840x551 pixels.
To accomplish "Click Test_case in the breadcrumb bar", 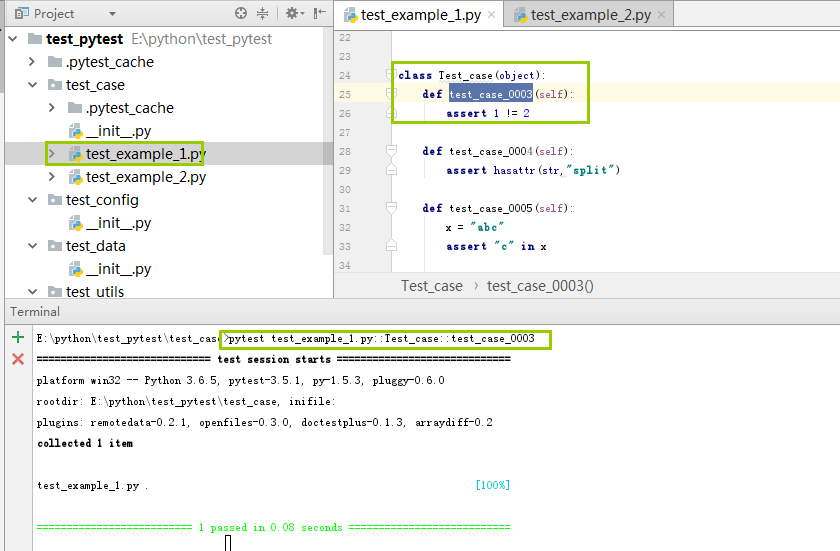I will pyautogui.click(x=432, y=286).
